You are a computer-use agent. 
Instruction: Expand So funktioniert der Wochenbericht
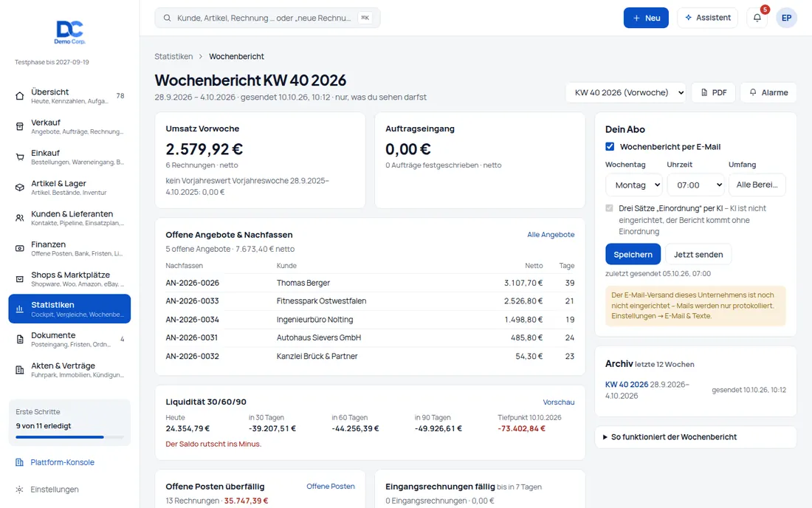pyautogui.click(x=695, y=437)
